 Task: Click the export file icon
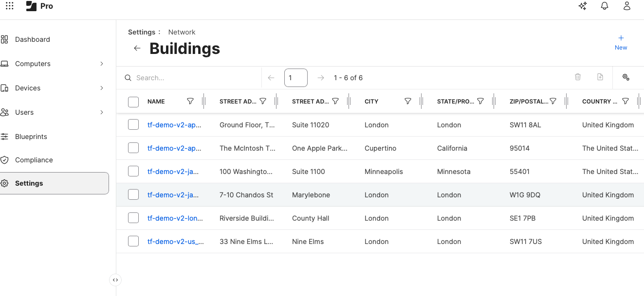click(x=600, y=77)
